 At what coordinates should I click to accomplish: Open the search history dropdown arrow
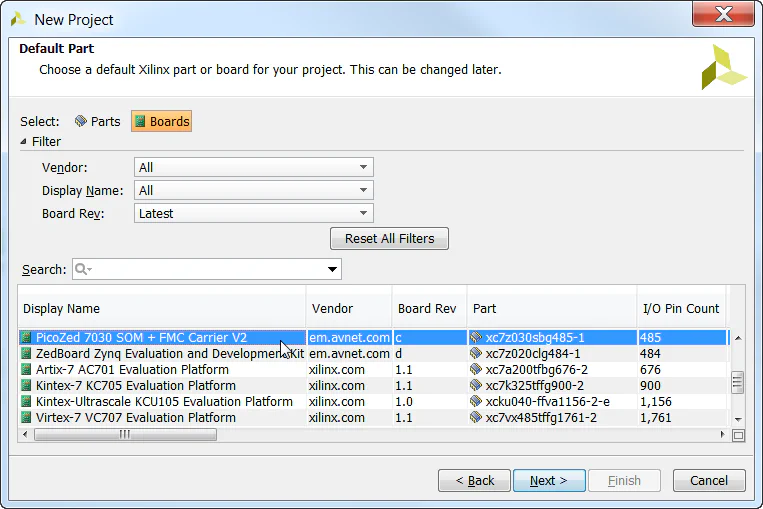332,269
